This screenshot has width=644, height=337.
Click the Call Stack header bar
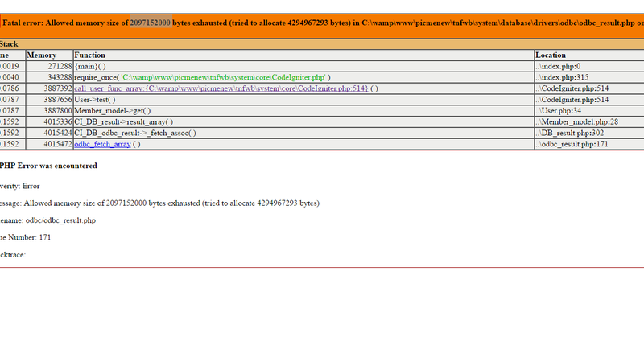322,44
